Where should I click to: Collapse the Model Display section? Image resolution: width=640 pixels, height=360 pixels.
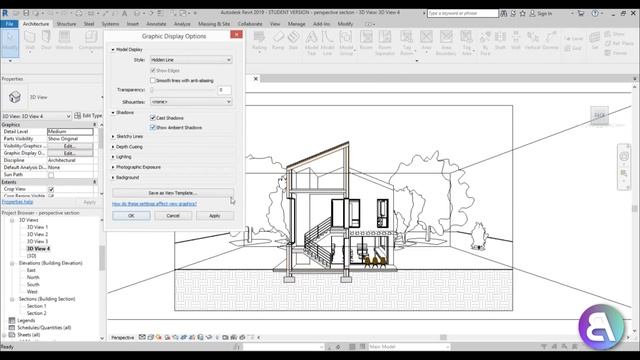113,49
